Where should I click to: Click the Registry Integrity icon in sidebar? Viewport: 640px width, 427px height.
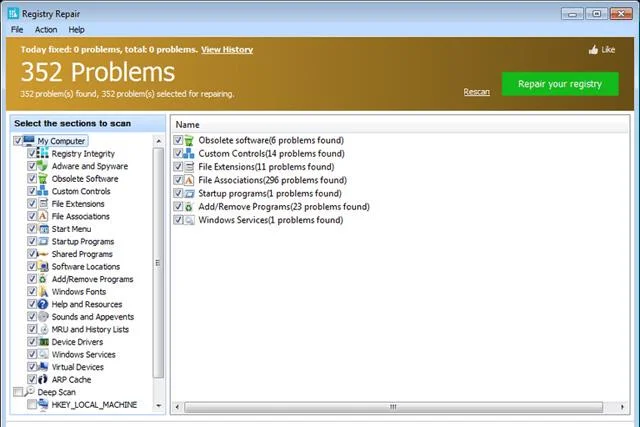42,153
